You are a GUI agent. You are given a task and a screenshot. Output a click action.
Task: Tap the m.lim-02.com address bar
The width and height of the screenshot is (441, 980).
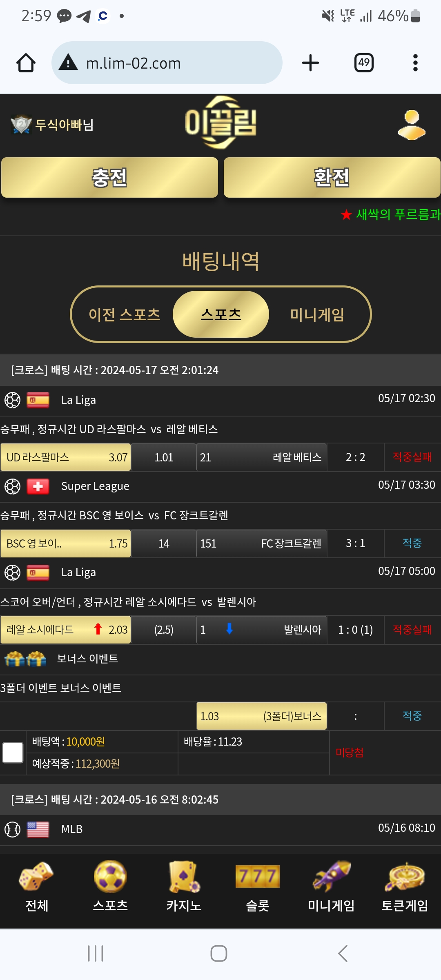[x=167, y=63]
